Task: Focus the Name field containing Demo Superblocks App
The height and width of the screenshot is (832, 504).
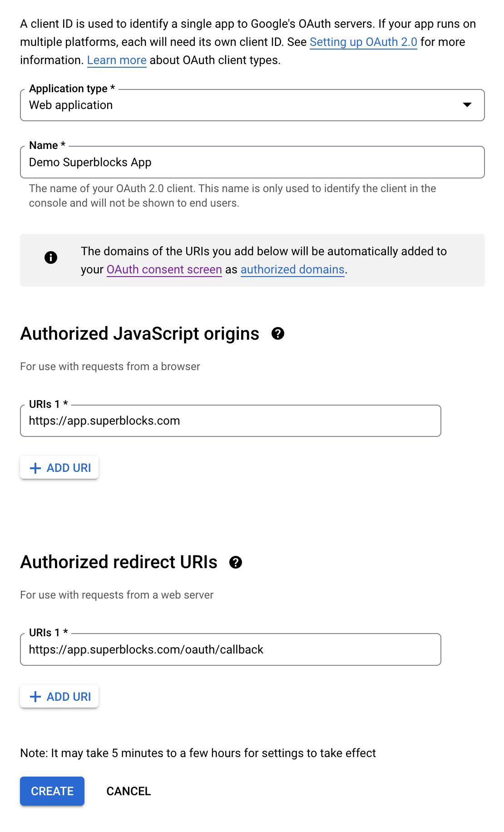Action: (x=252, y=162)
